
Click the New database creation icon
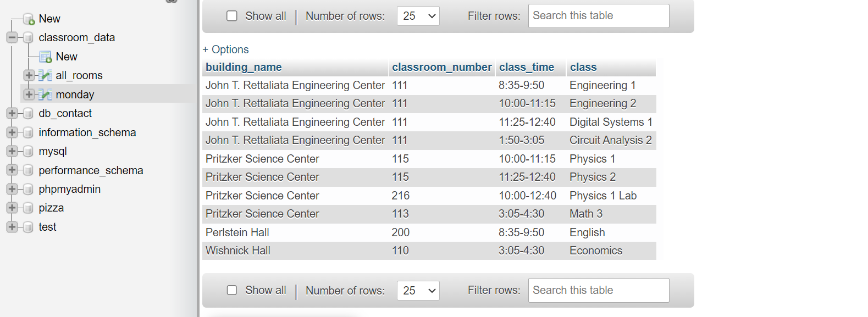pyautogui.click(x=27, y=18)
